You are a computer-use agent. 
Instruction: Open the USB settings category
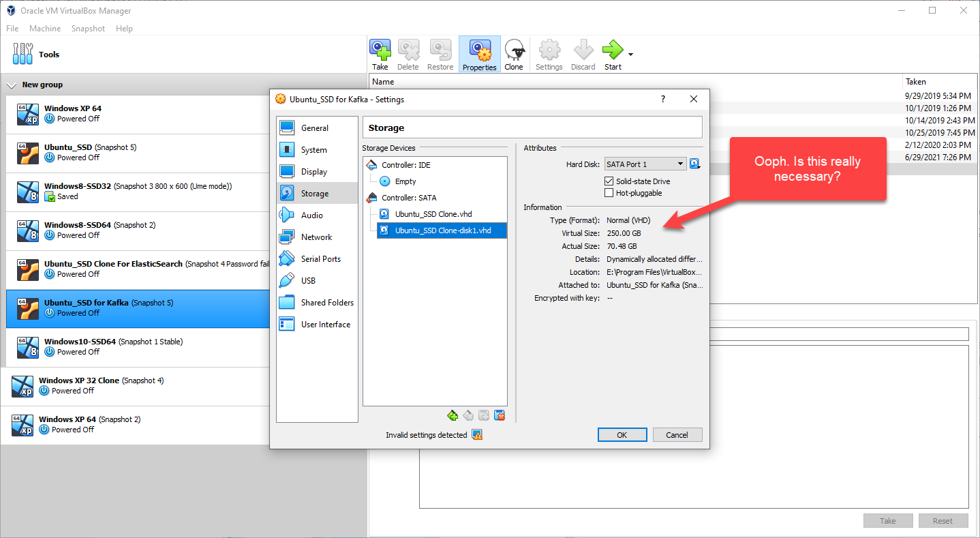317,281
